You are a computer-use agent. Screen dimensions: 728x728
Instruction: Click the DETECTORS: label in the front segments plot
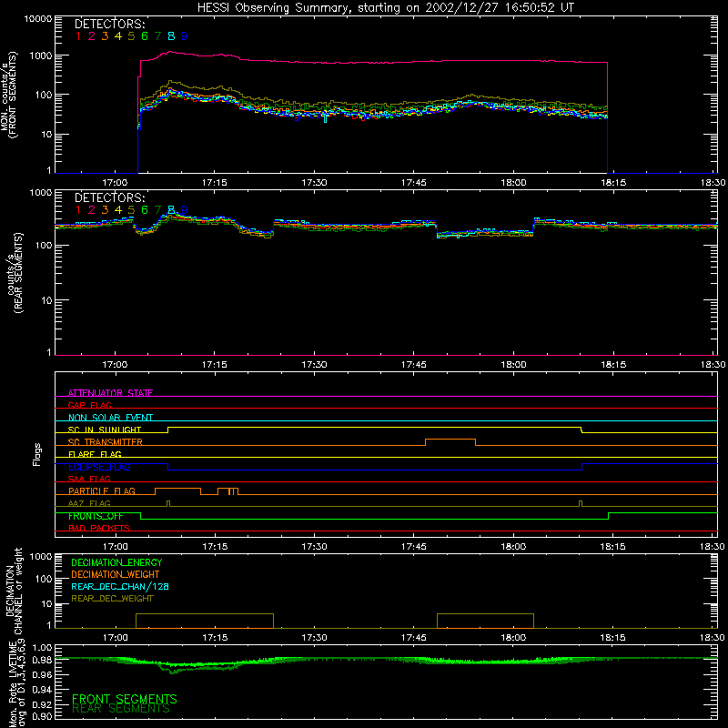point(109,24)
